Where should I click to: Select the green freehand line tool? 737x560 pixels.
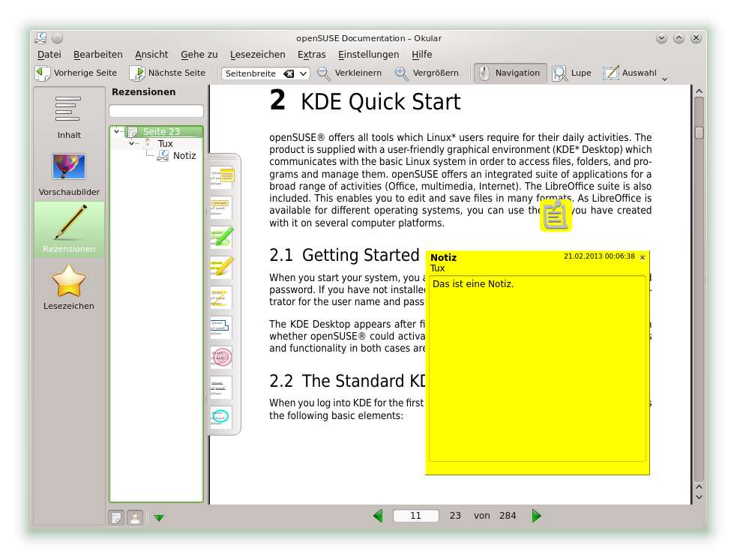pyautogui.click(x=221, y=237)
